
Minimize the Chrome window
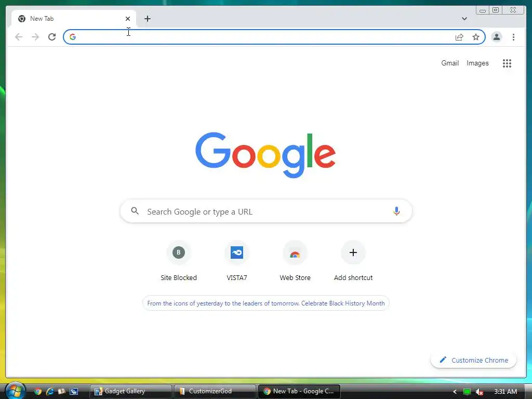point(483,10)
